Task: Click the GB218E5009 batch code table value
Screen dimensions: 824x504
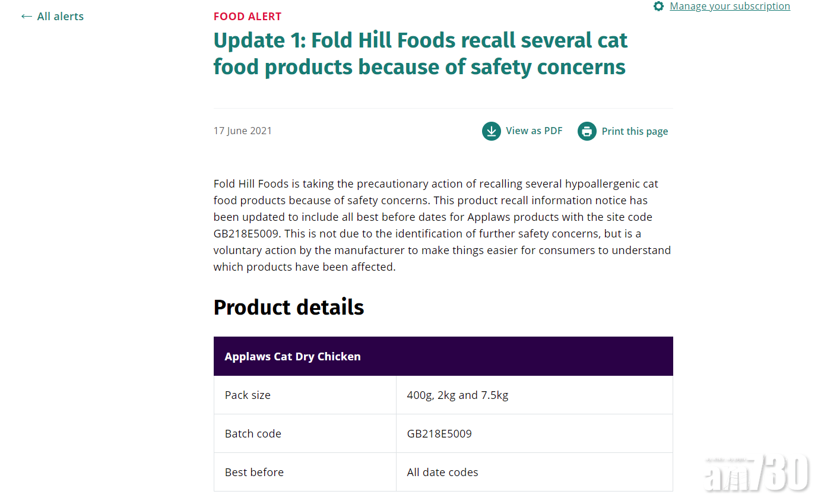Action: pos(439,434)
